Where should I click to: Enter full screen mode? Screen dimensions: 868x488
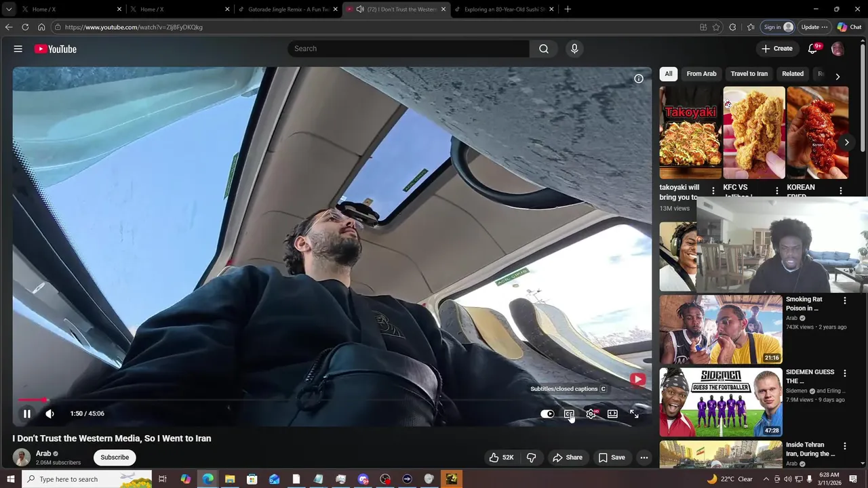[634, 413]
